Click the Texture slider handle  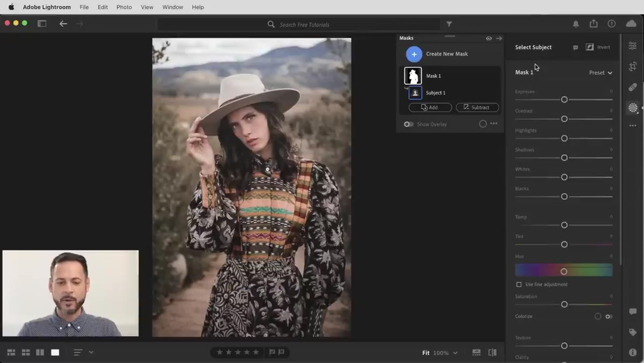click(564, 346)
